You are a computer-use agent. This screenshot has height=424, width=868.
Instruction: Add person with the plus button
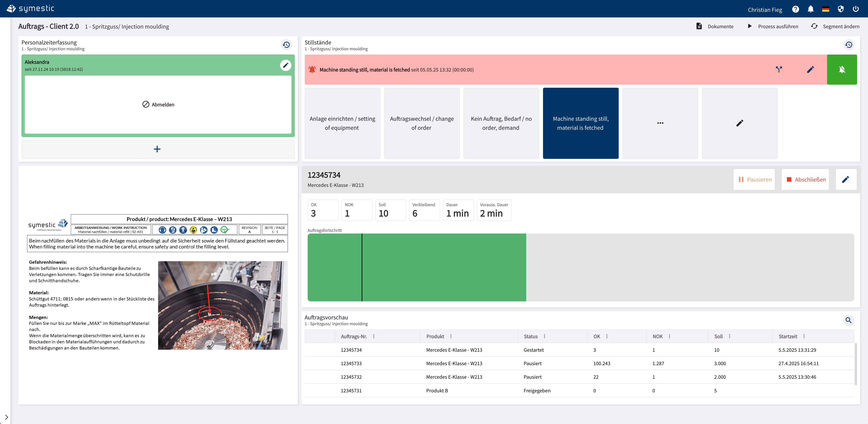click(x=158, y=149)
